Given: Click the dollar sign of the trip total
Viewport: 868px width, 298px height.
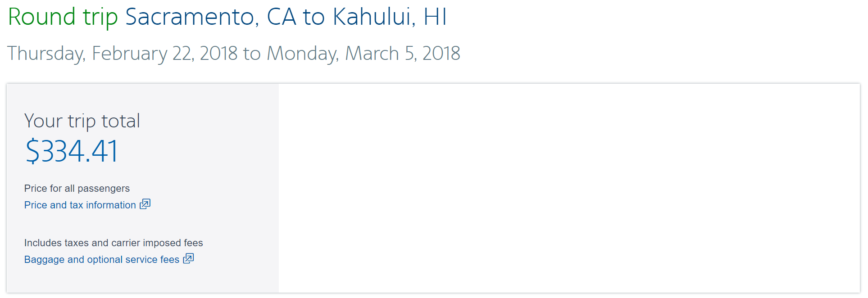Looking at the screenshot, I should click(32, 151).
